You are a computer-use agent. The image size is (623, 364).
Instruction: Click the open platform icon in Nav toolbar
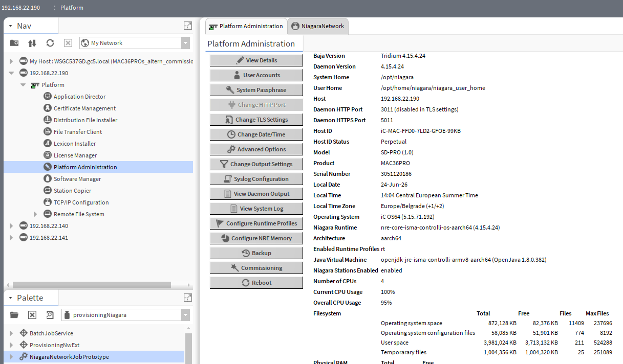pyautogui.click(x=14, y=43)
